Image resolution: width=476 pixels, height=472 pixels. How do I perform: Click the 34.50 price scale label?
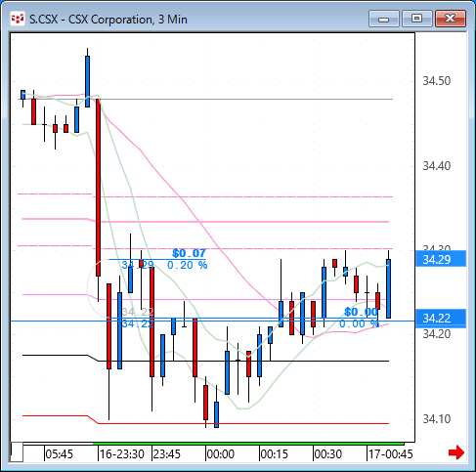(437, 81)
